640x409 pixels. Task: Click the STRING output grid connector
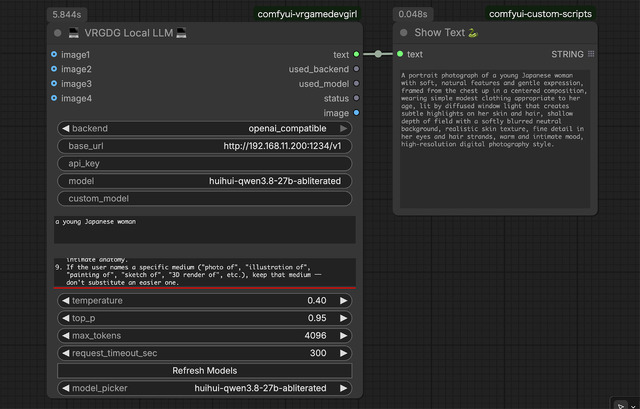pyautogui.click(x=591, y=54)
